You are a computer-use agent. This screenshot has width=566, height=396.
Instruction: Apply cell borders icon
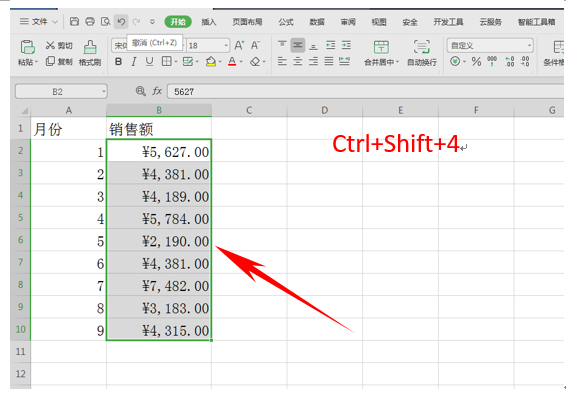pos(166,62)
